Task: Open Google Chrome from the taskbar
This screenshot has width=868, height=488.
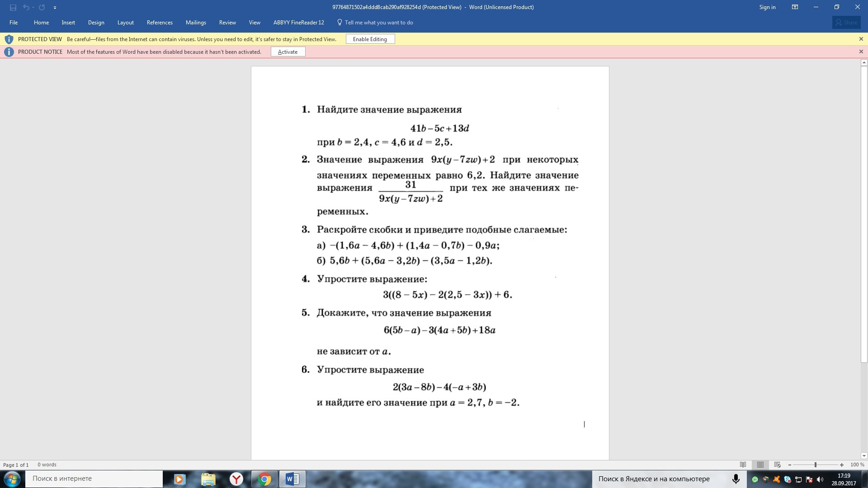Action: tap(264, 479)
